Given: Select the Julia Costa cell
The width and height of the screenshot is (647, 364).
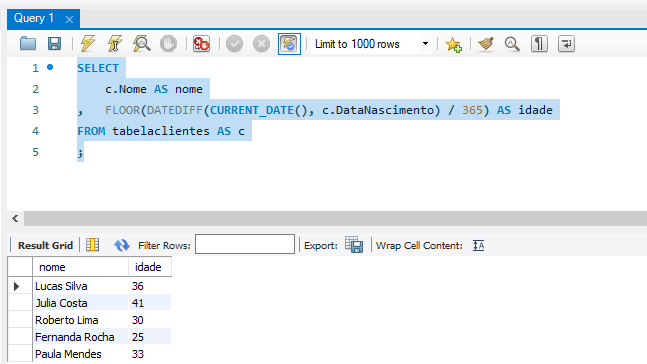Looking at the screenshot, I should click(x=80, y=303).
